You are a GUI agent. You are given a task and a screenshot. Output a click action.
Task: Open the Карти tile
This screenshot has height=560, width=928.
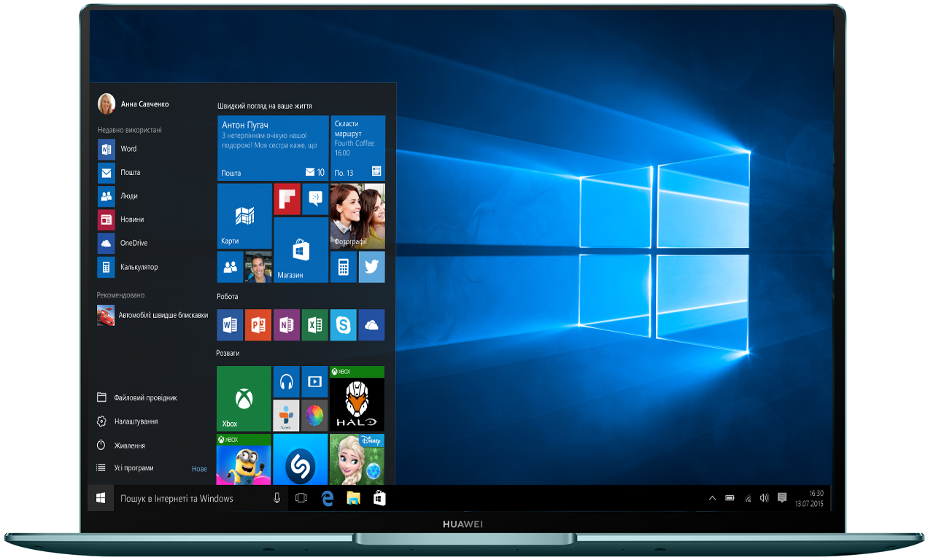pyautogui.click(x=244, y=215)
